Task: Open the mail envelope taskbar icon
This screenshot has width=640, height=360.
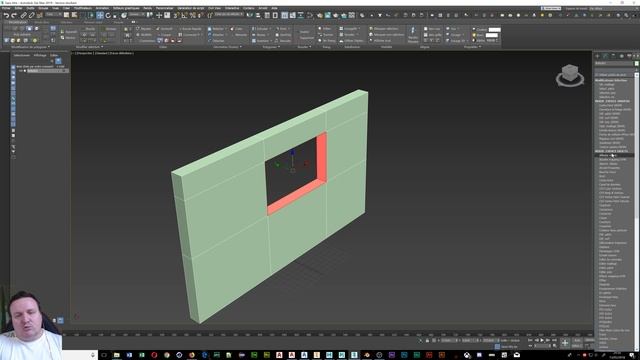Action: [x=517, y=355]
